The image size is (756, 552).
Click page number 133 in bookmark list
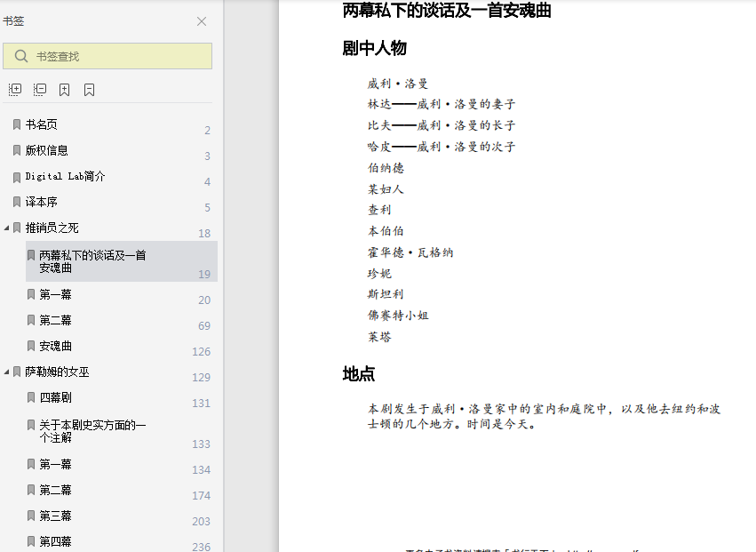tap(201, 444)
